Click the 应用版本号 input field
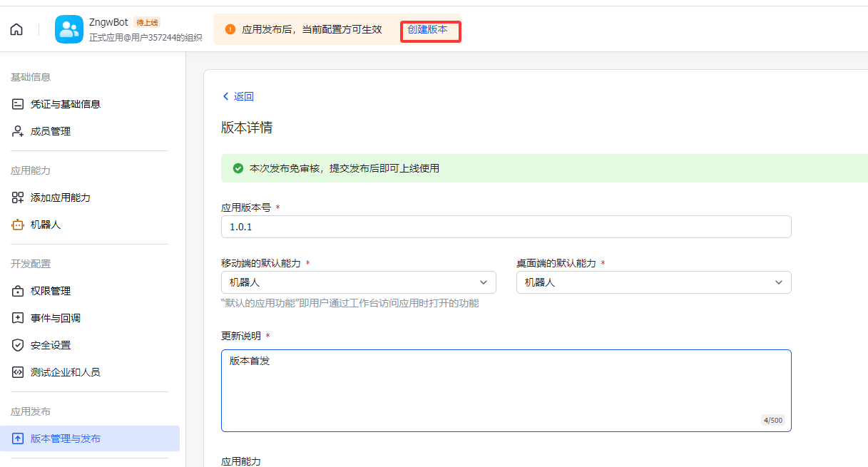 (506, 227)
